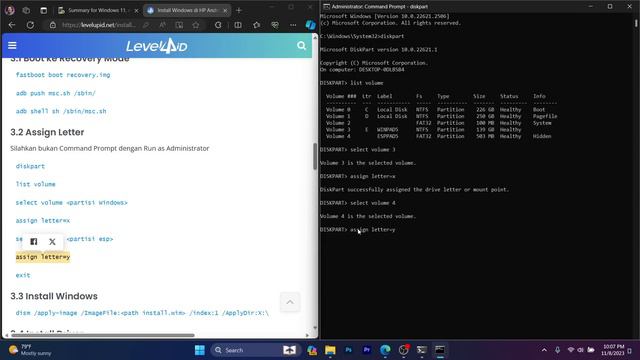Click the 'diskpart' code line on webpage

point(30,166)
